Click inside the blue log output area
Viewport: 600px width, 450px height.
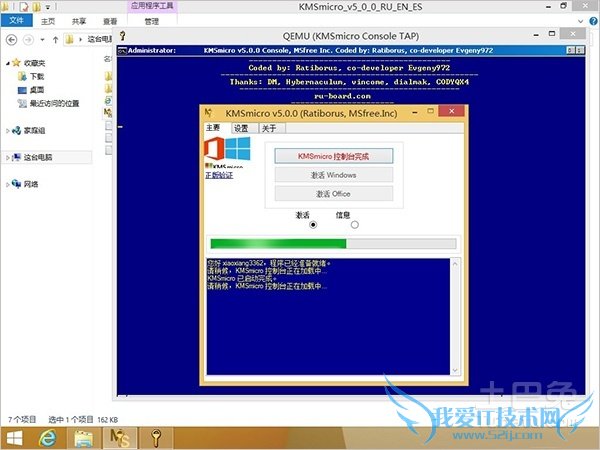pos(328,316)
